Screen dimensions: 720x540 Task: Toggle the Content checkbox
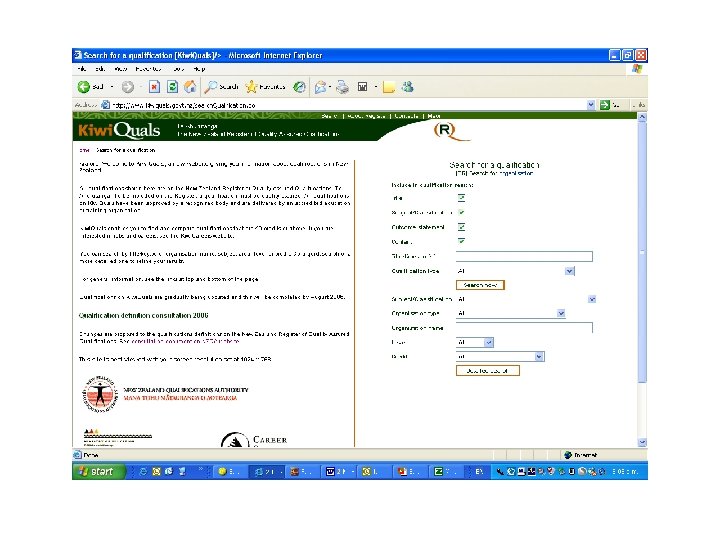tap(461, 241)
